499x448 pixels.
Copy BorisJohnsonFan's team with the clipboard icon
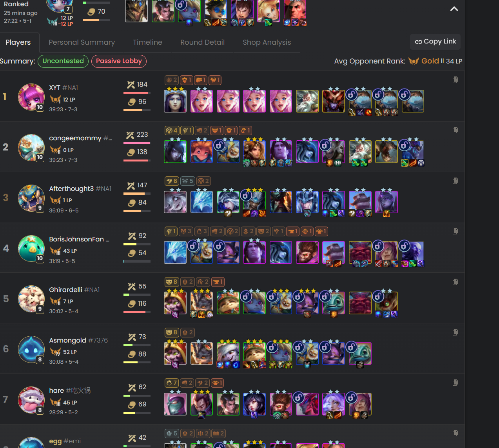pyautogui.click(x=455, y=231)
